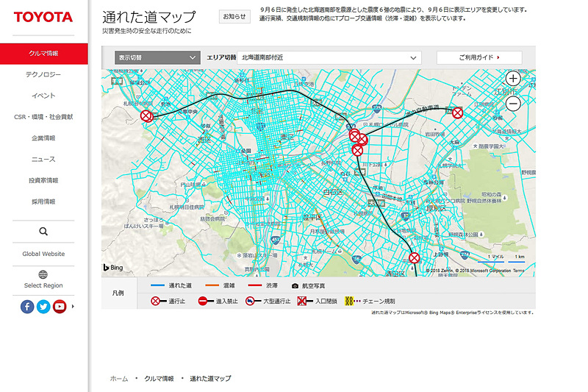
Task: Click the red 渋滞 legend line
Action: 255,285
